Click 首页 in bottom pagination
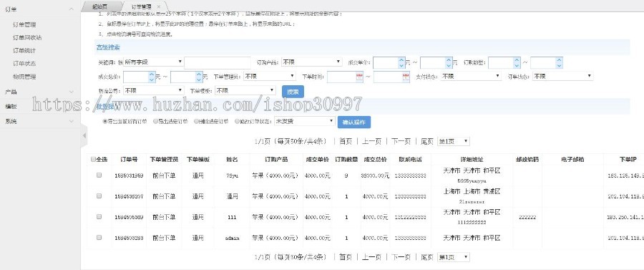This screenshot has height=270, width=644. 346,257
